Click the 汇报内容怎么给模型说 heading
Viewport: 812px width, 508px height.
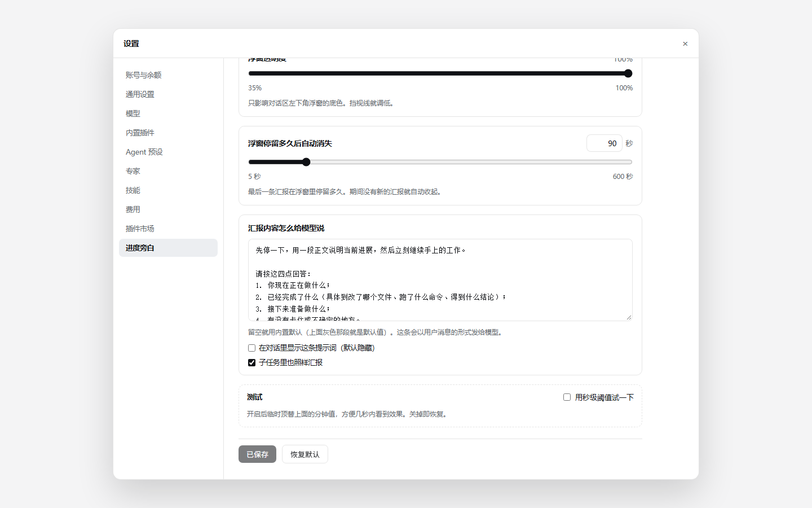[x=286, y=228]
